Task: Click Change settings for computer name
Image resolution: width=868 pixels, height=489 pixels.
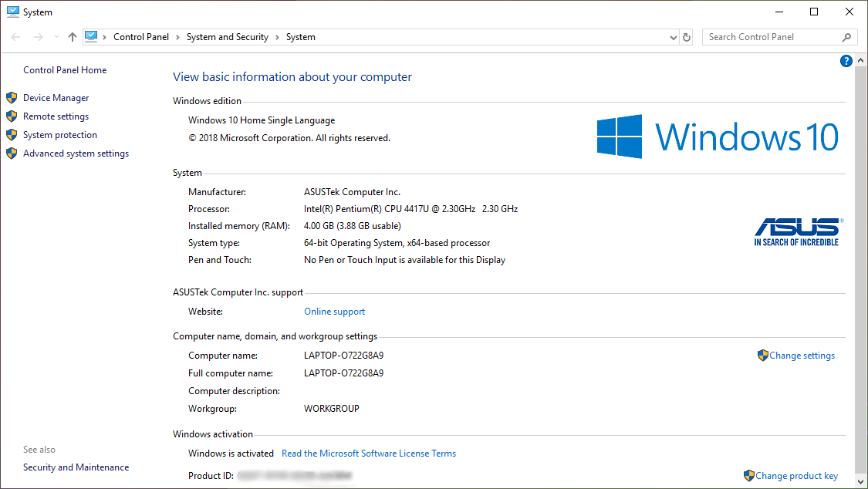Action: click(x=802, y=356)
